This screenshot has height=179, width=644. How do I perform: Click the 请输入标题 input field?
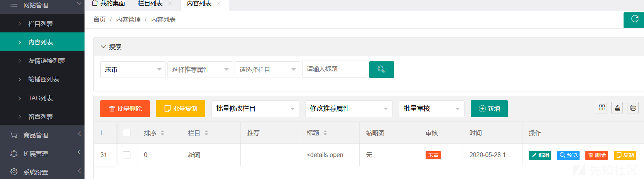tap(334, 69)
